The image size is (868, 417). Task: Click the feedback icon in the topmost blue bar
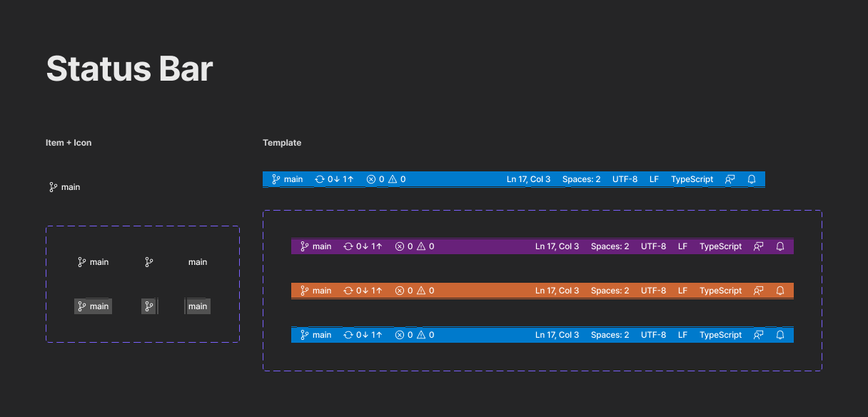730,179
